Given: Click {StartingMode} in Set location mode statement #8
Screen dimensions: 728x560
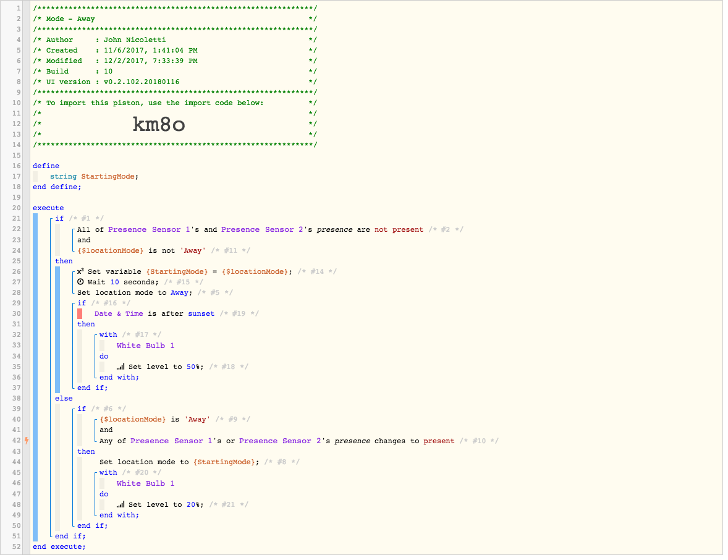Looking at the screenshot, I should click(224, 462).
